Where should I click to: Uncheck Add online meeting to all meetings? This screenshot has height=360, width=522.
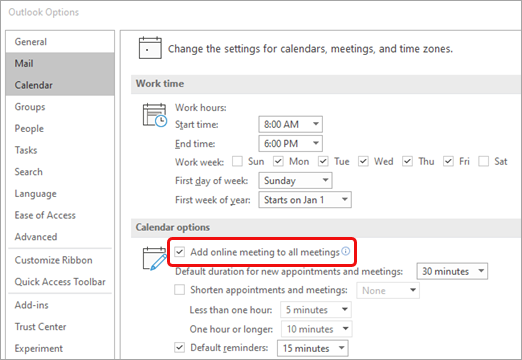180,252
